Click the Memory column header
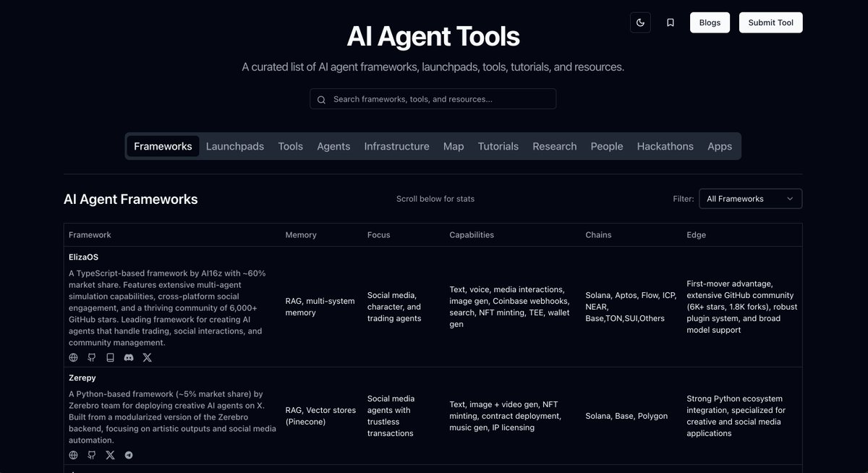The image size is (868, 473). coord(301,235)
